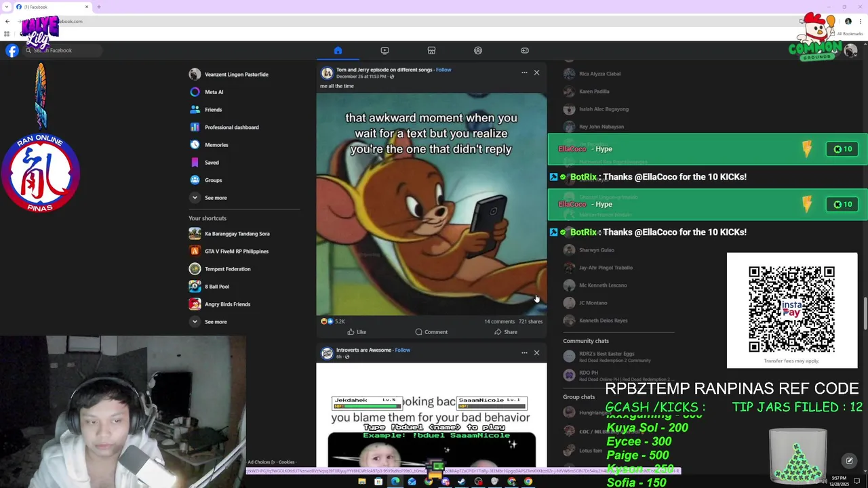Viewport: 868px width, 488px height.
Task: Open the 14 comments link
Action: tap(499, 321)
